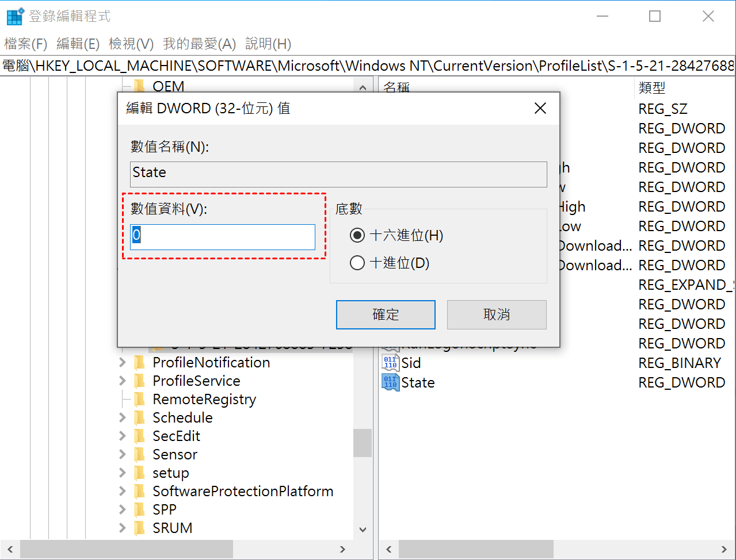Expand the ProfileService tree node
The height and width of the screenshot is (560, 736).
[122, 381]
